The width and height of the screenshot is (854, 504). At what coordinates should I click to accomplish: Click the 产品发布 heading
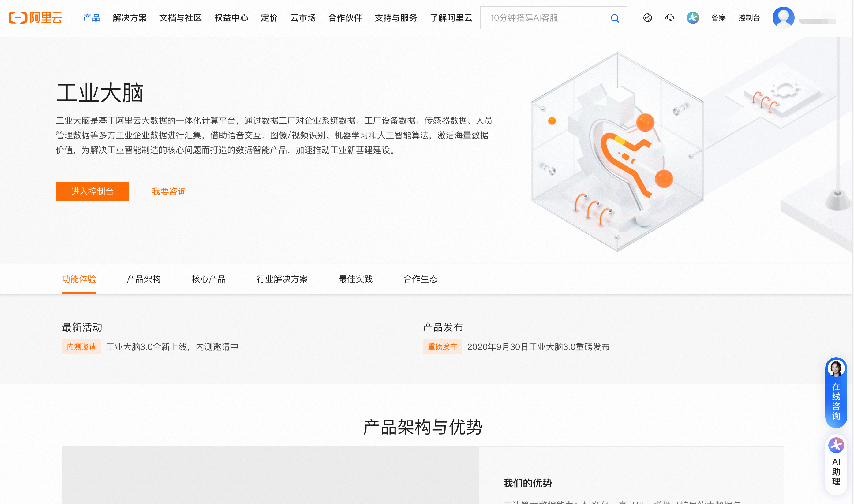443,328
